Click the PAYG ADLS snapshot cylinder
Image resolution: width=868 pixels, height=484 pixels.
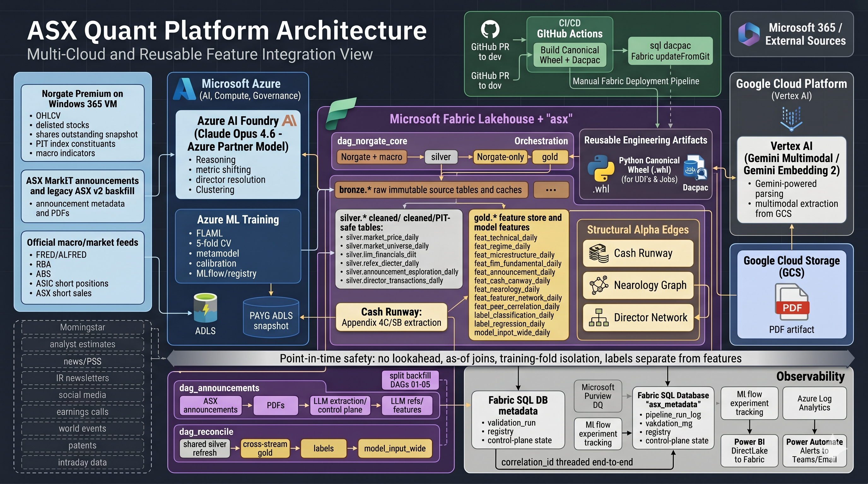tap(271, 317)
